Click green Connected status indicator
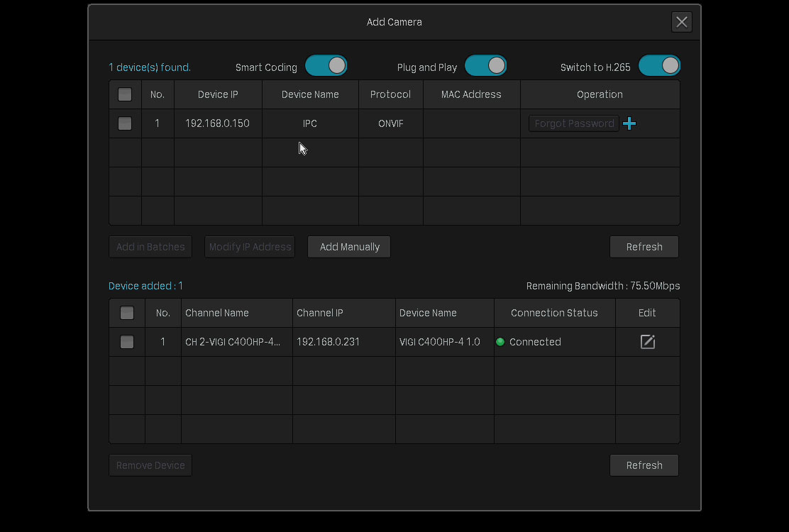 [x=500, y=342]
